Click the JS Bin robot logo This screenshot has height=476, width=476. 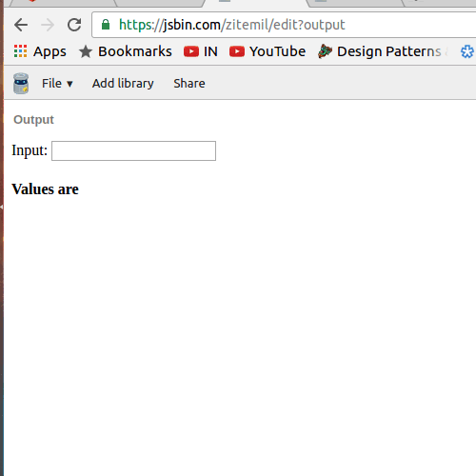21,84
